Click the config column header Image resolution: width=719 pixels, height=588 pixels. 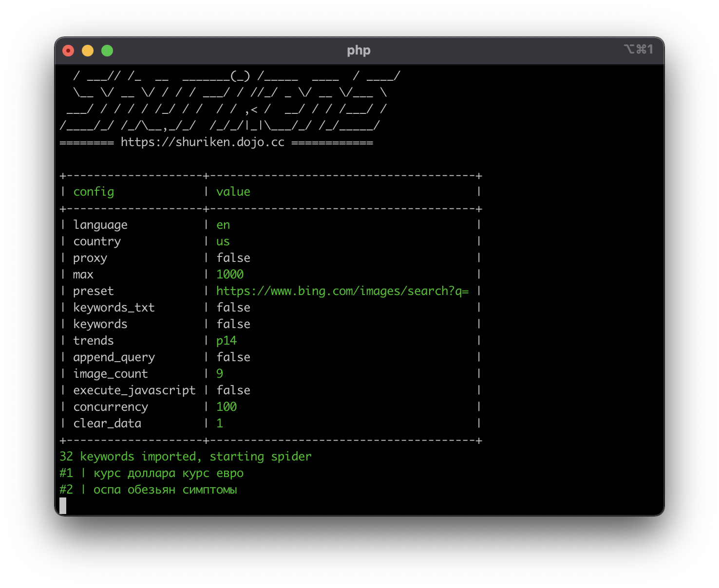(x=94, y=192)
